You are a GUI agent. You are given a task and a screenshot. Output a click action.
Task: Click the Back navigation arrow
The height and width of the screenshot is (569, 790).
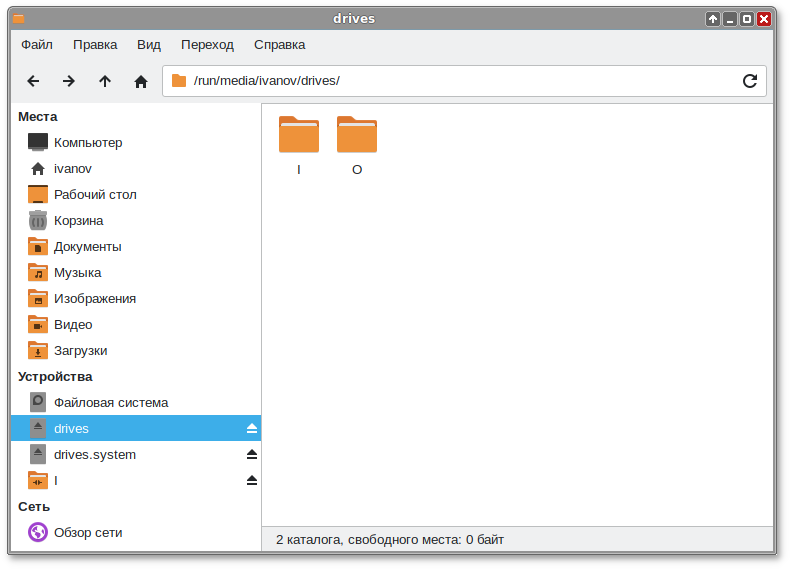pyautogui.click(x=33, y=81)
